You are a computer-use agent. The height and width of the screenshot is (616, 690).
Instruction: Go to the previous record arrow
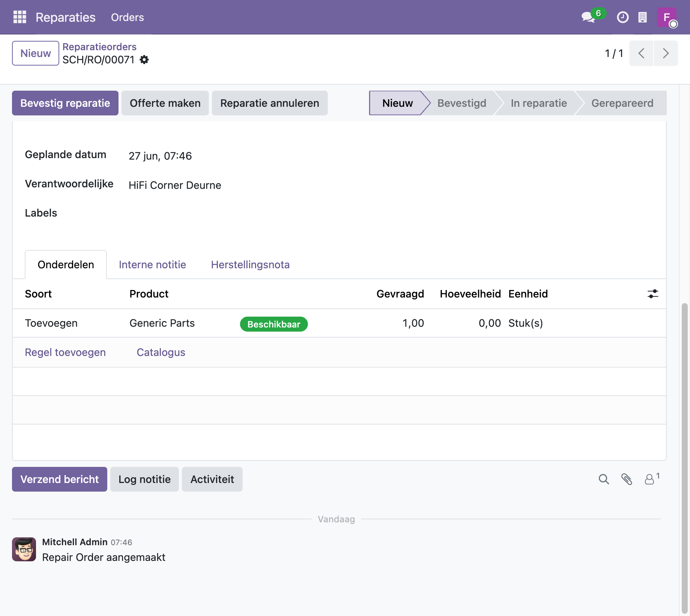tap(641, 53)
